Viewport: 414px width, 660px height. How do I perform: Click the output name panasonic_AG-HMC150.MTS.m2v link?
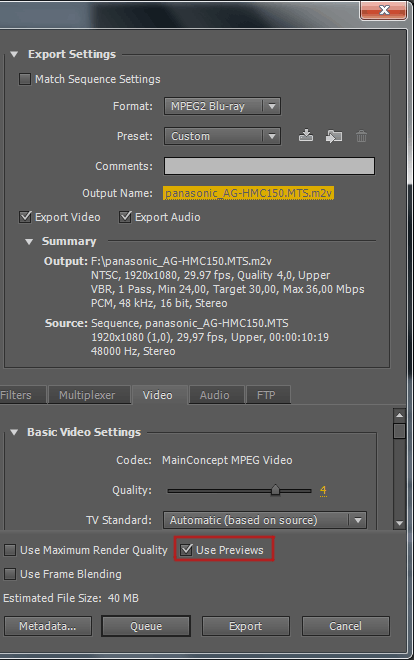249,193
